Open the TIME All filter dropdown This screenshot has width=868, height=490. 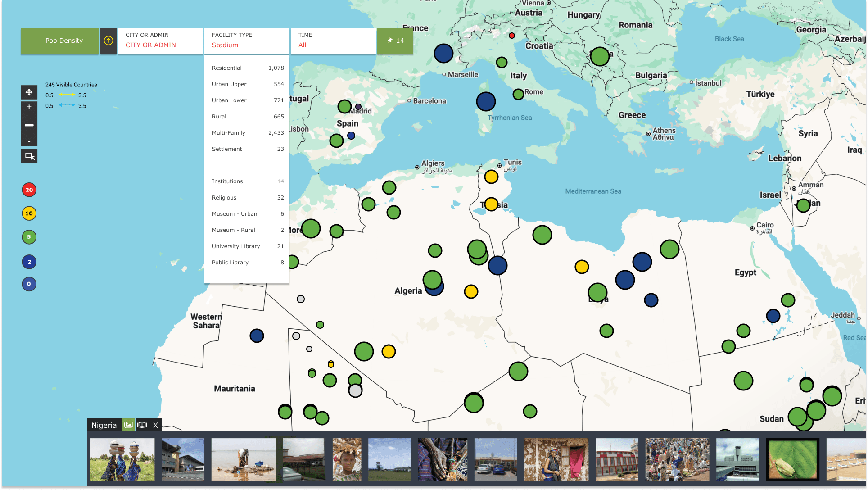pyautogui.click(x=333, y=41)
